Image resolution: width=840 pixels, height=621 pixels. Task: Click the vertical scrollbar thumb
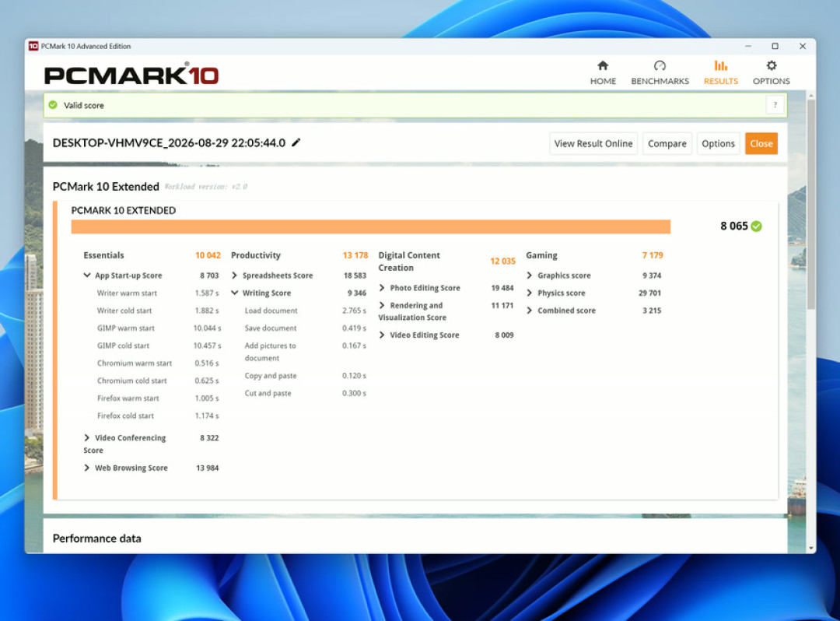click(x=810, y=204)
